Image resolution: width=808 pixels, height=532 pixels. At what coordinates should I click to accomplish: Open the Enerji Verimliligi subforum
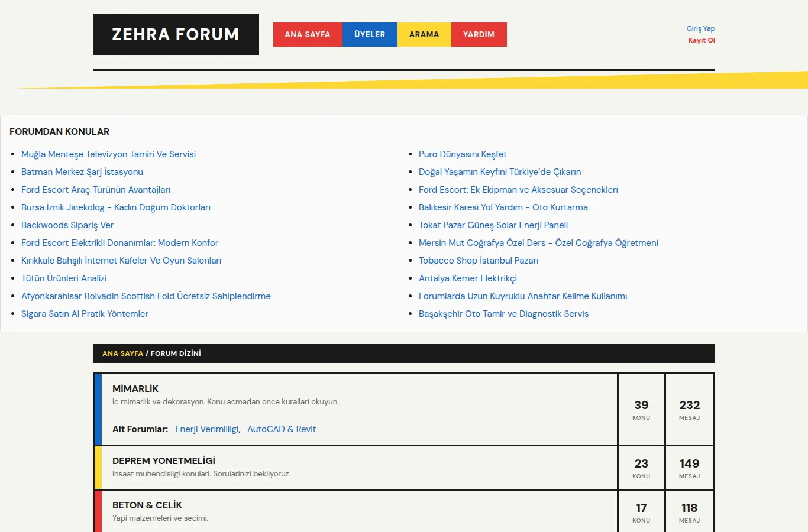point(208,429)
